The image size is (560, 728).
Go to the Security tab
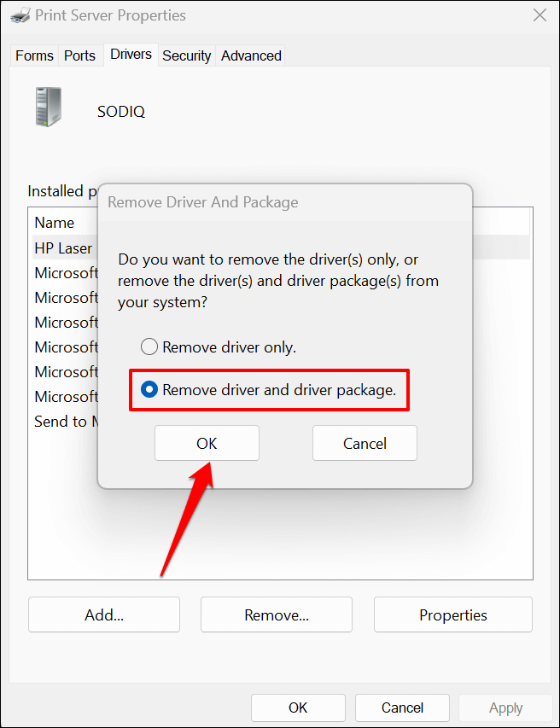(x=186, y=55)
